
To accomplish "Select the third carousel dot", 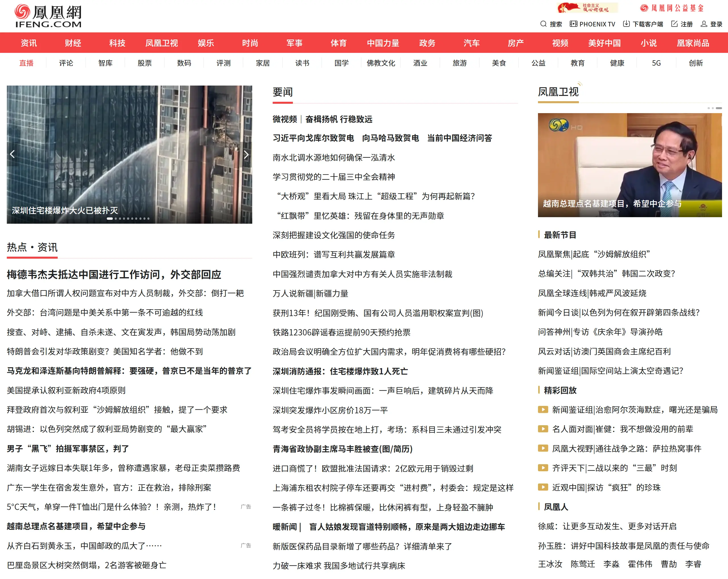I will [120, 219].
